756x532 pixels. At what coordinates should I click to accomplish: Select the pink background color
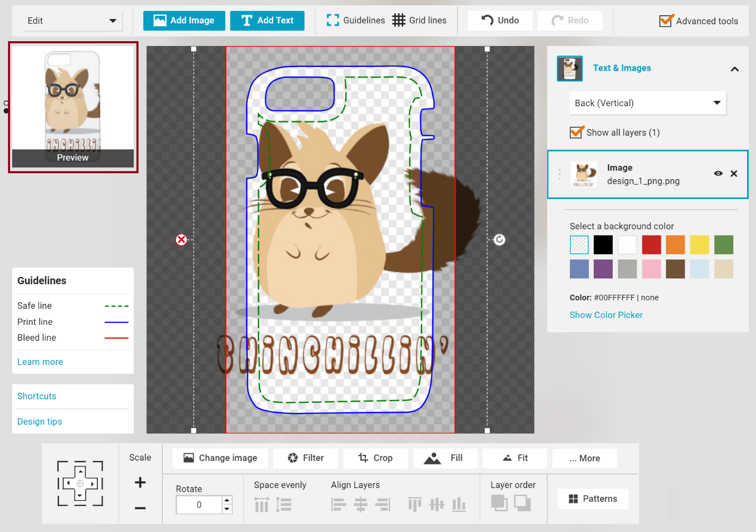[x=651, y=269]
